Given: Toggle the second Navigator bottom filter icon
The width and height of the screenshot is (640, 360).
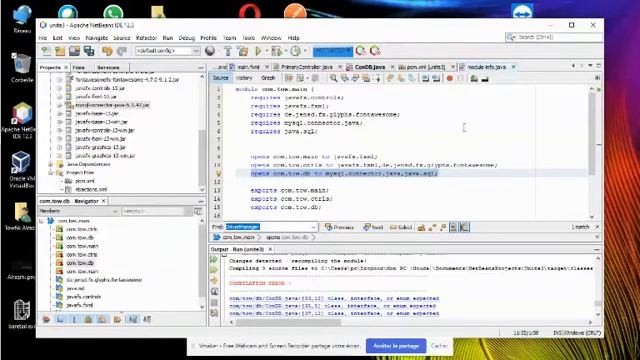Looking at the screenshot, I should coord(60,319).
